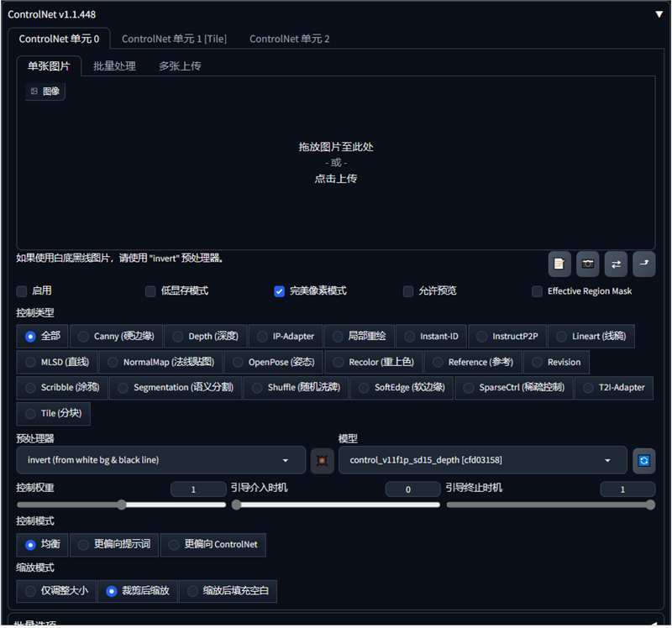The width and height of the screenshot is (672, 628).
Task: Open a new blank canvas for sketching
Action: (x=559, y=264)
